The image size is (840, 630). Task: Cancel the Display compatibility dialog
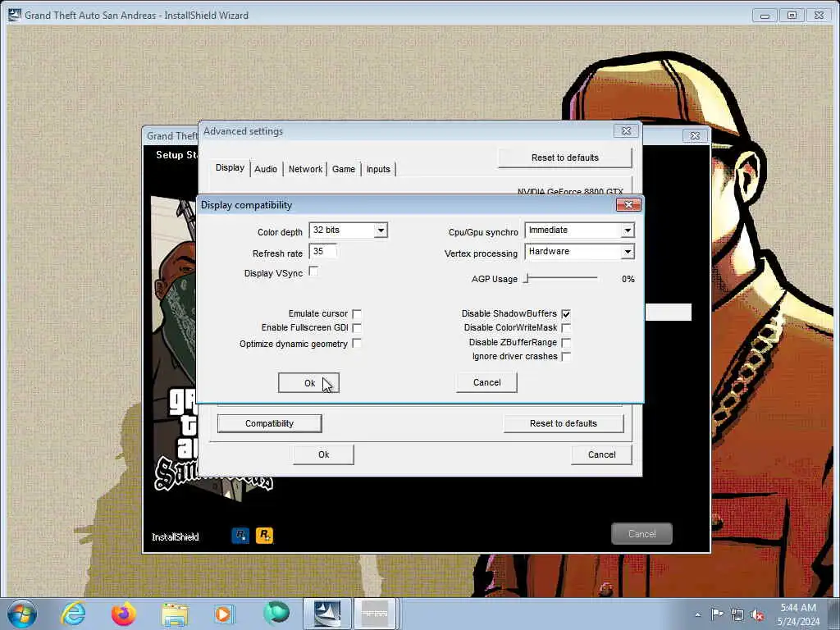point(486,382)
